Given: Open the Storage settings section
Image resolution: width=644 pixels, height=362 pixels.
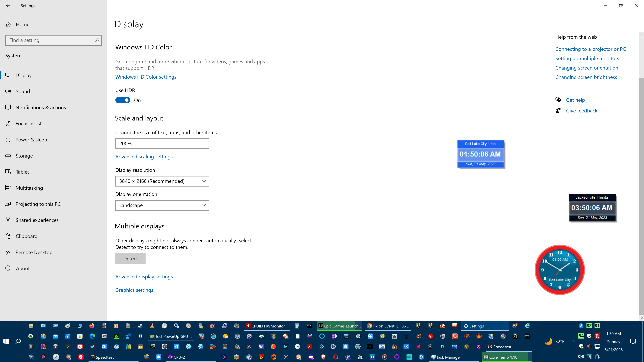Looking at the screenshot, I should (x=24, y=156).
